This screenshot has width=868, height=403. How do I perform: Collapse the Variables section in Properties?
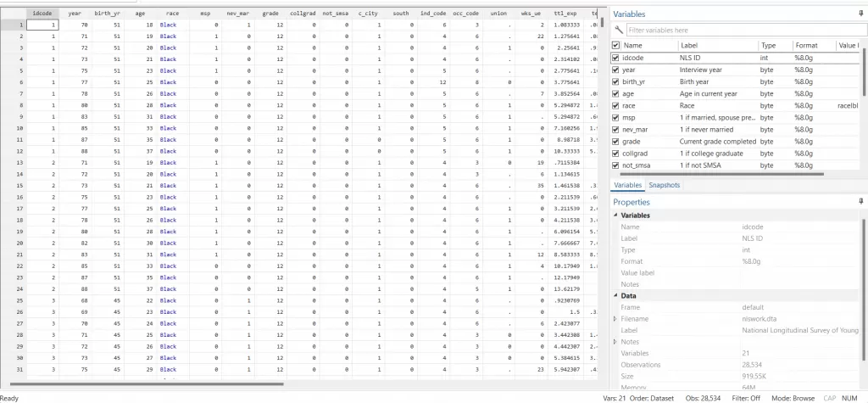click(x=616, y=215)
